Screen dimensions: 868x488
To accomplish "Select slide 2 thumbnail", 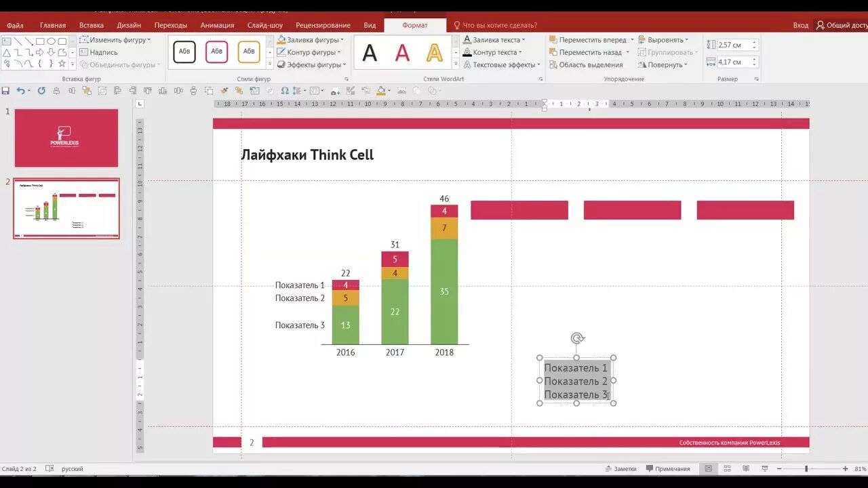I will pyautogui.click(x=66, y=209).
